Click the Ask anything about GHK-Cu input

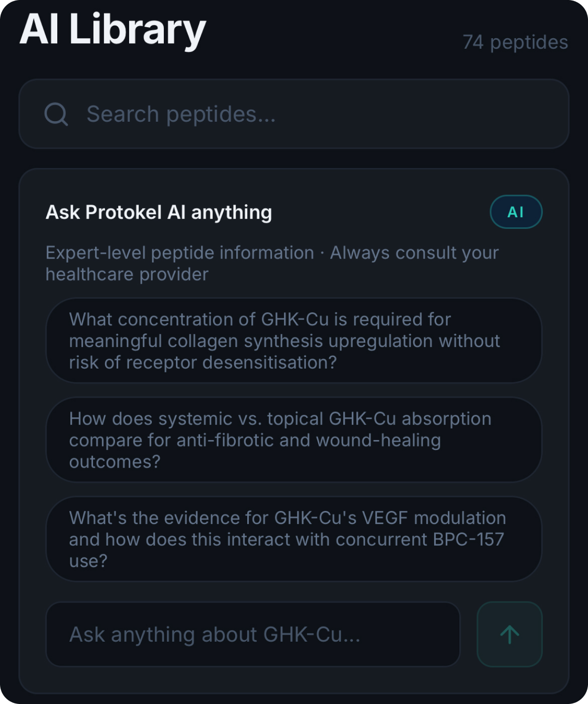pyautogui.click(x=253, y=634)
